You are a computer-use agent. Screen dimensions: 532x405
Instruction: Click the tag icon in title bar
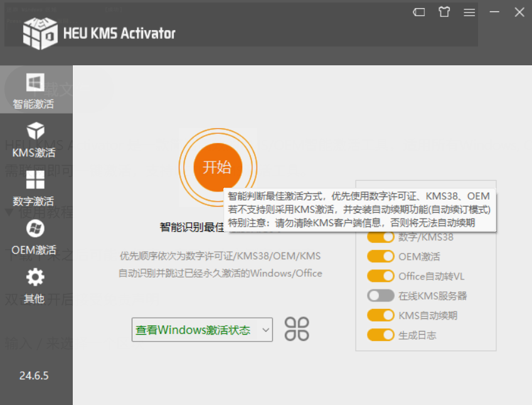coord(419,12)
